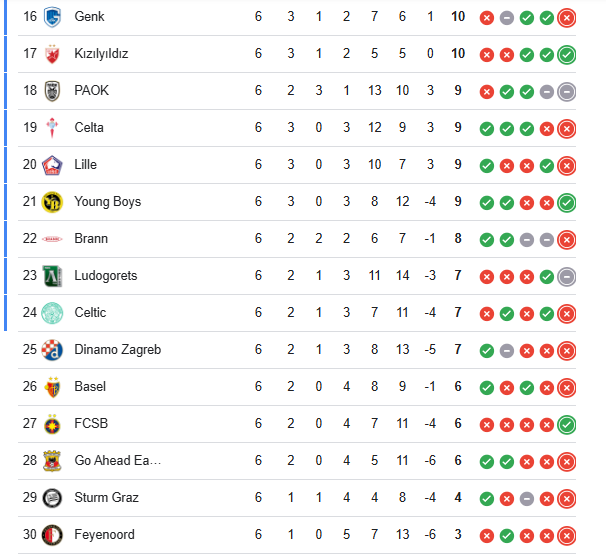
Task: Click the Feyenoord club crest
Action: [53, 535]
